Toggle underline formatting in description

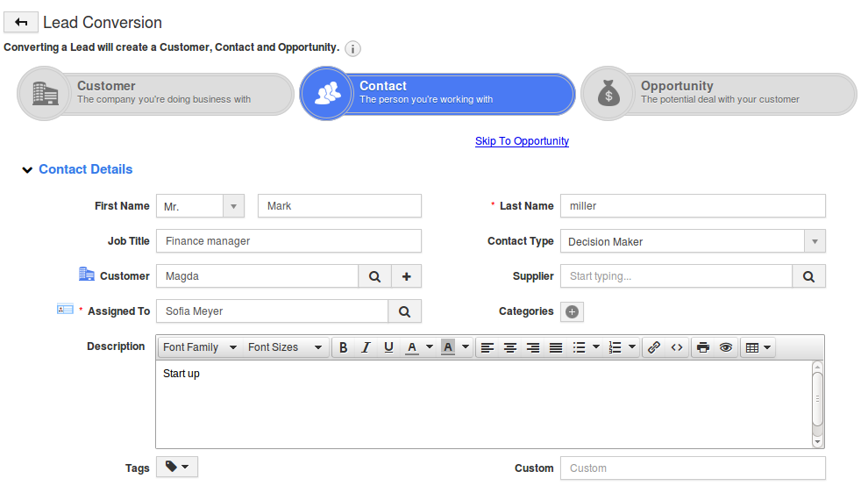(388, 347)
